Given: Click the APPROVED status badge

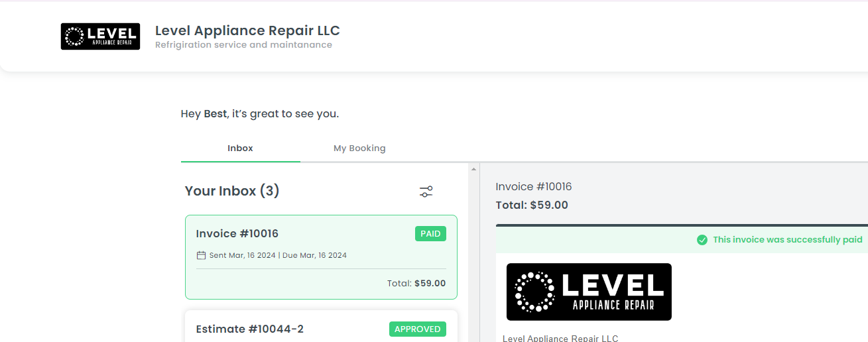Looking at the screenshot, I should 418,329.
